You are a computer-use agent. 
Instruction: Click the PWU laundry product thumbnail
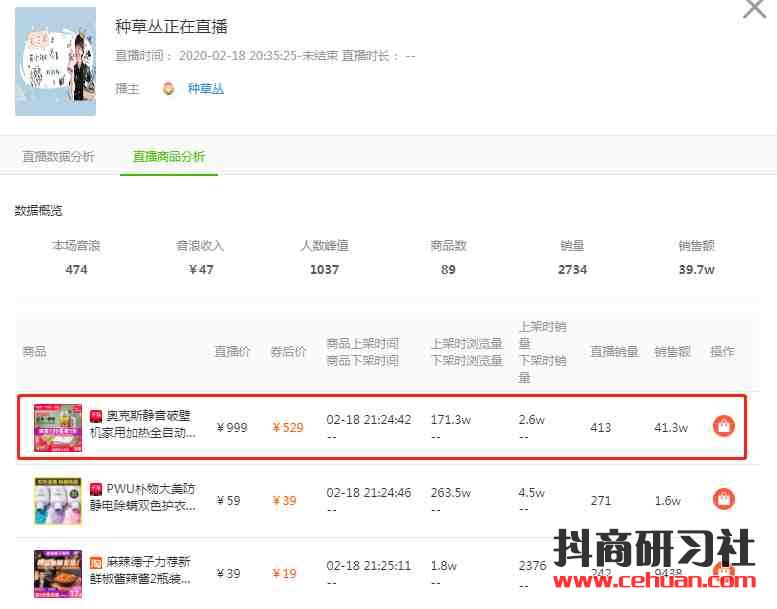pyautogui.click(x=58, y=500)
